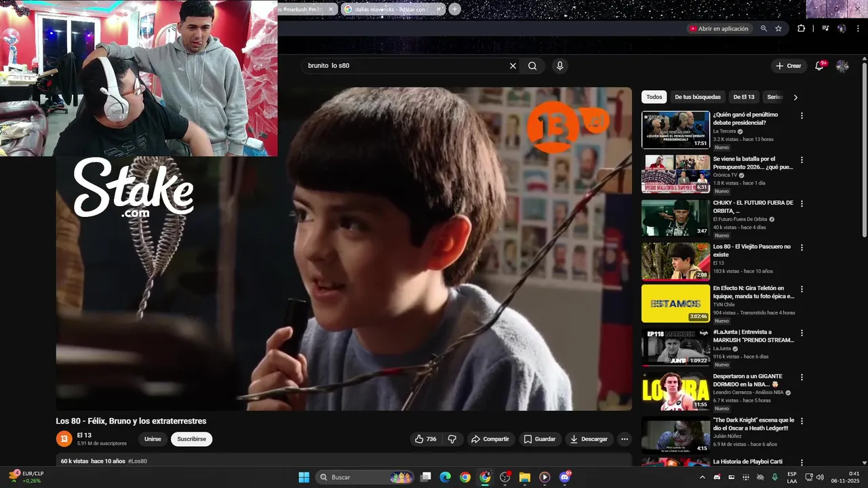Bookmark this page with the star icon
Viewport: 868px width, 488px height.
click(778, 28)
